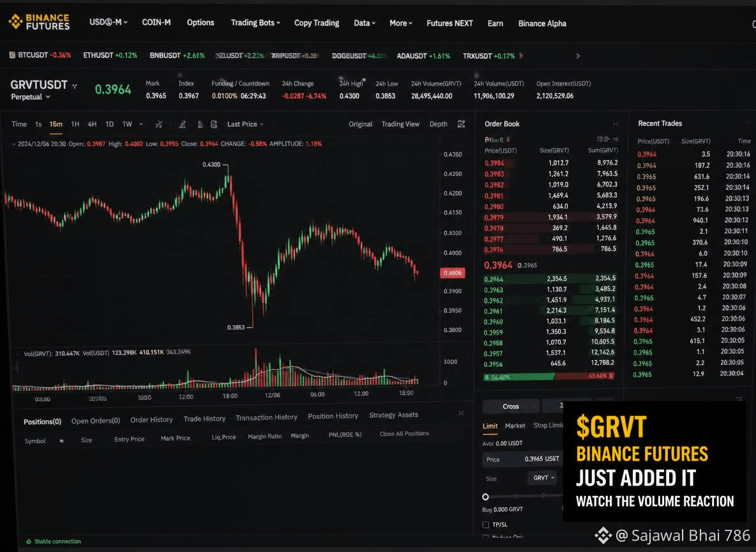
Task: Open the Cross margin mode selector
Action: click(511, 406)
